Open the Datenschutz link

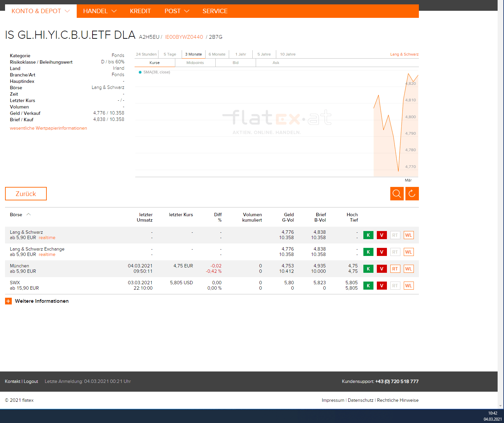361,400
